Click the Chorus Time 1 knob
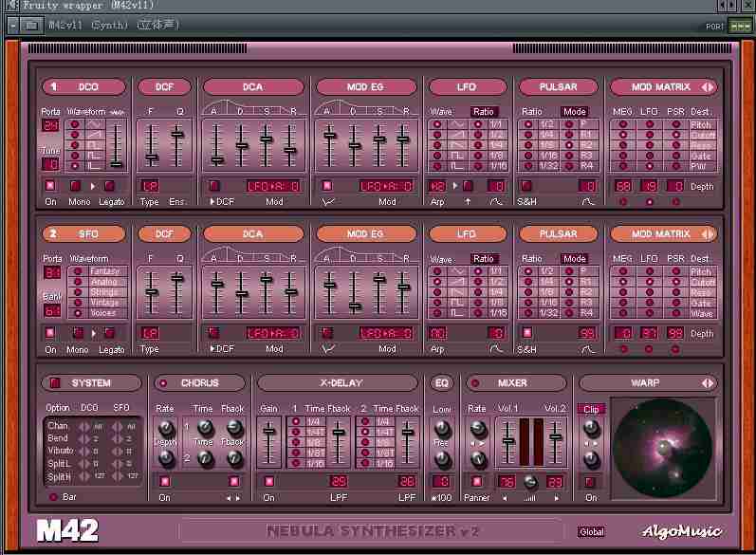The image size is (756, 555). pyautogui.click(x=206, y=427)
